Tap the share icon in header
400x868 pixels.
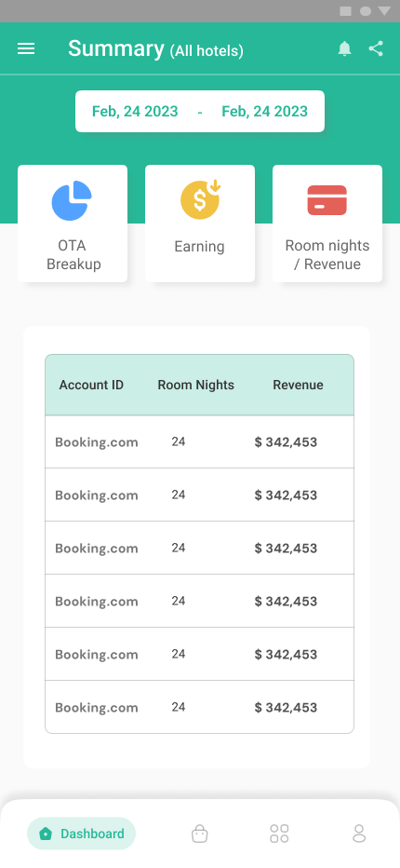click(x=376, y=48)
